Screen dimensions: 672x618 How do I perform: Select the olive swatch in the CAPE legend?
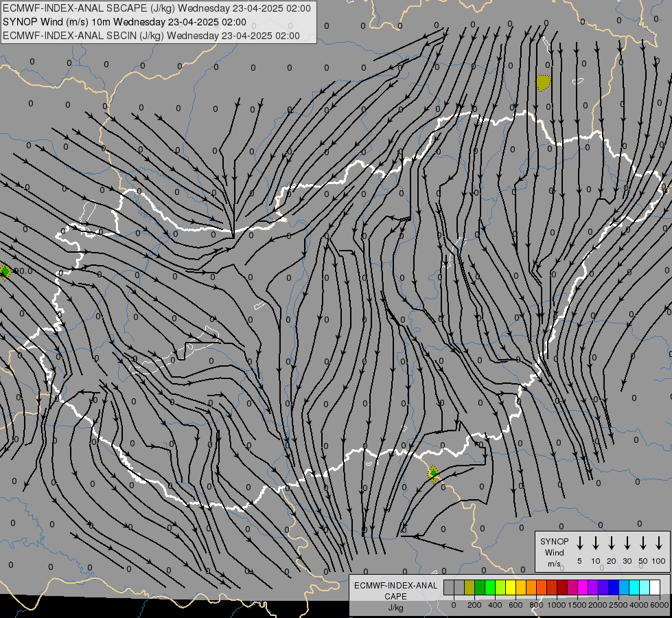pos(470,587)
